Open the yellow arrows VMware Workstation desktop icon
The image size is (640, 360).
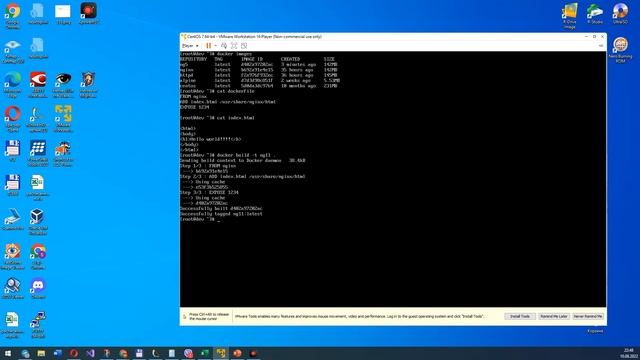click(63, 119)
